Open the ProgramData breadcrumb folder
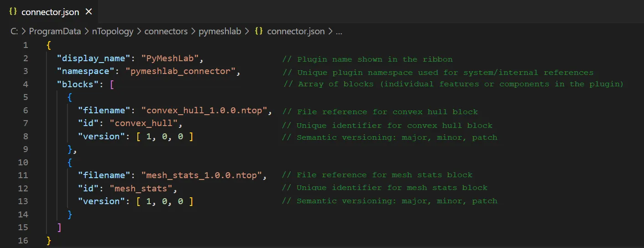 [x=55, y=32]
